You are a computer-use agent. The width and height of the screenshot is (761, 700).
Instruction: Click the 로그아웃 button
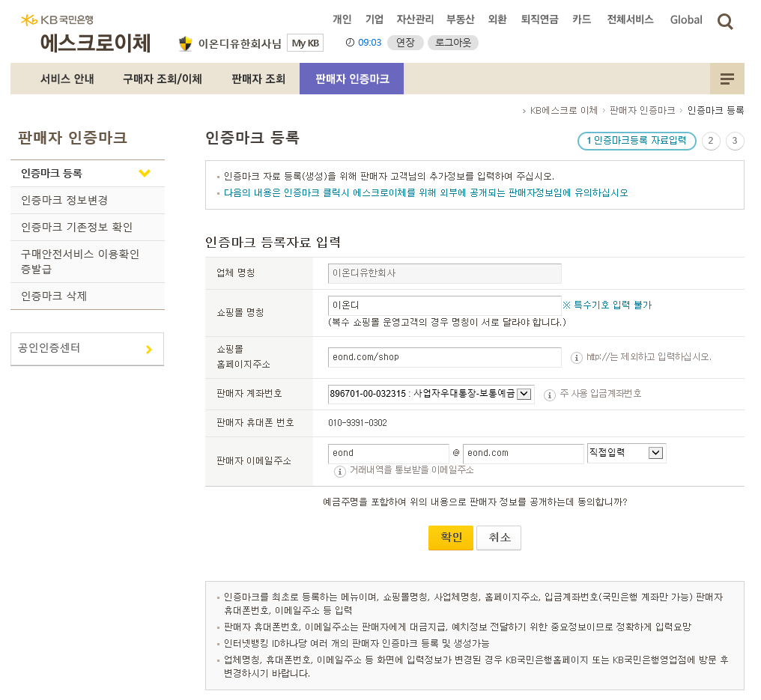[x=453, y=43]
